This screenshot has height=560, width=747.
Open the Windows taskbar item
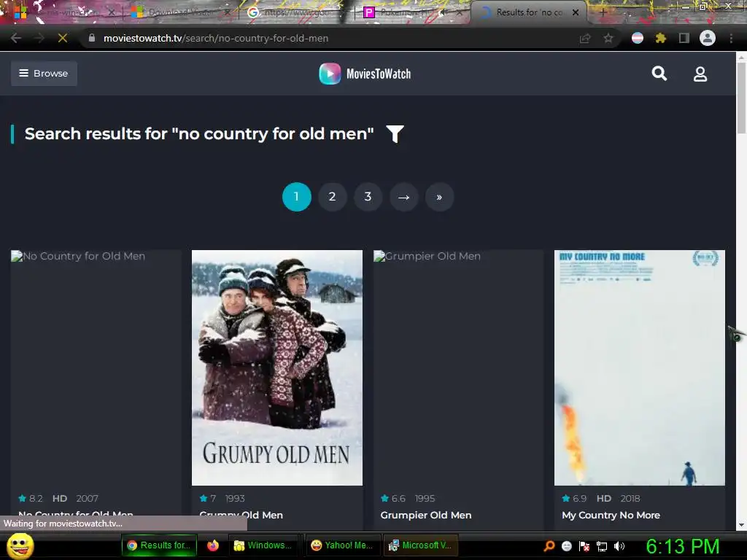pyautogui.click(x=265, y=545)
